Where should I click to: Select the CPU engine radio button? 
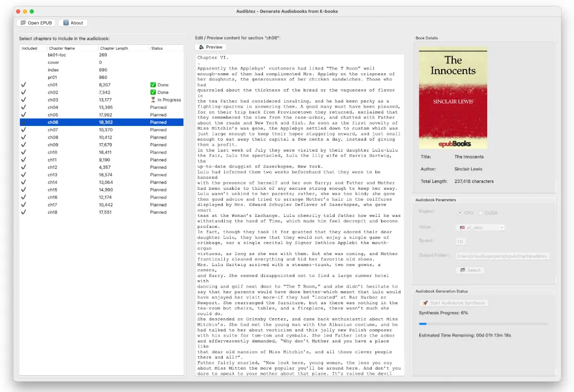(x=460, y=213)
